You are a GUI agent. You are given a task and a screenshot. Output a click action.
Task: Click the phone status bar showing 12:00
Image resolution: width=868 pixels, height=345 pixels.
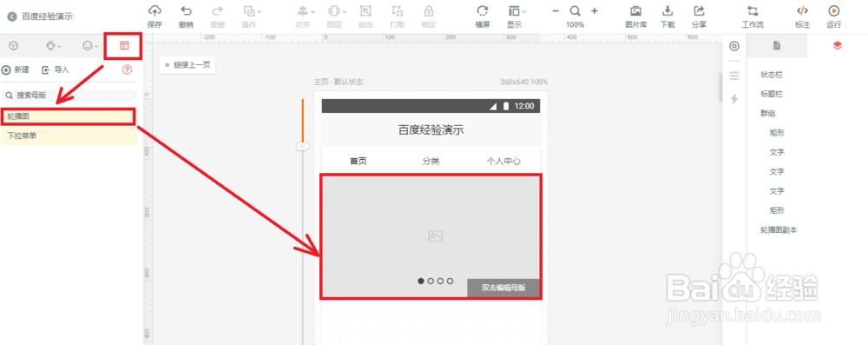(431, 106)
